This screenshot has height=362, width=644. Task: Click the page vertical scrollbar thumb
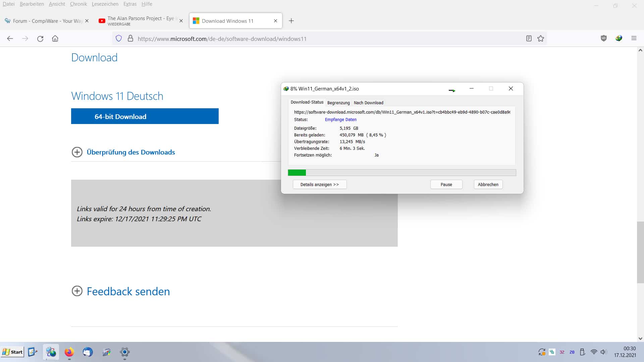(640, 252)
